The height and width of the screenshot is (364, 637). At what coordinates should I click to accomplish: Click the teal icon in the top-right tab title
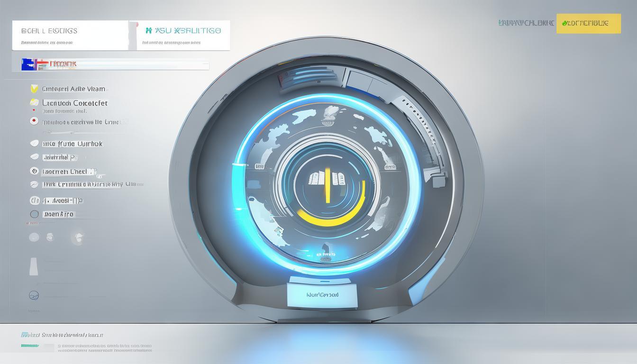[148, 30]
